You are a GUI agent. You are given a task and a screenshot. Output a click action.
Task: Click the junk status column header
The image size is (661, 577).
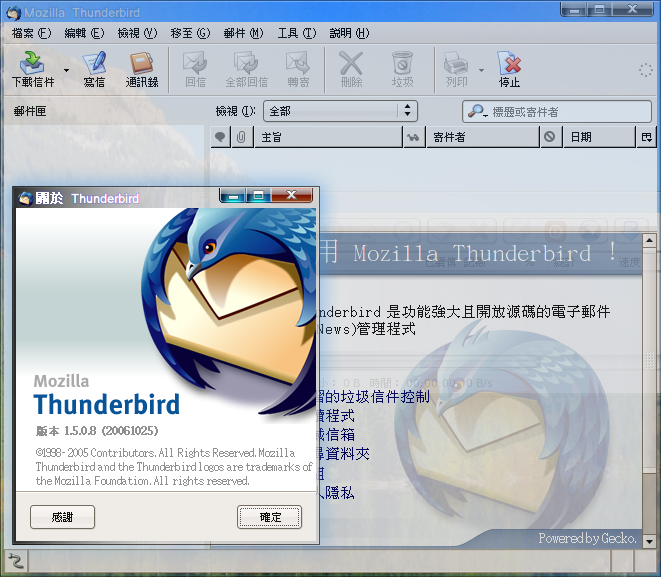click(x=549, y=137)
